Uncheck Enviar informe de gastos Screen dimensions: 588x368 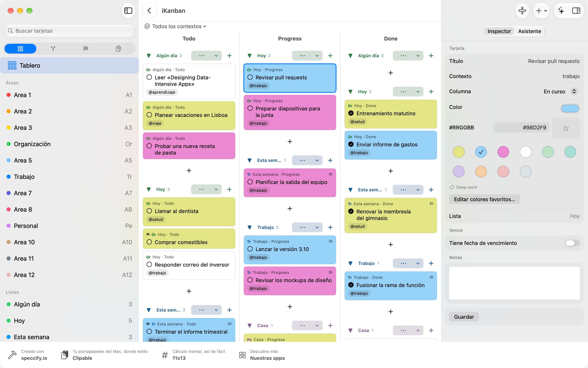tap(351, 144)
